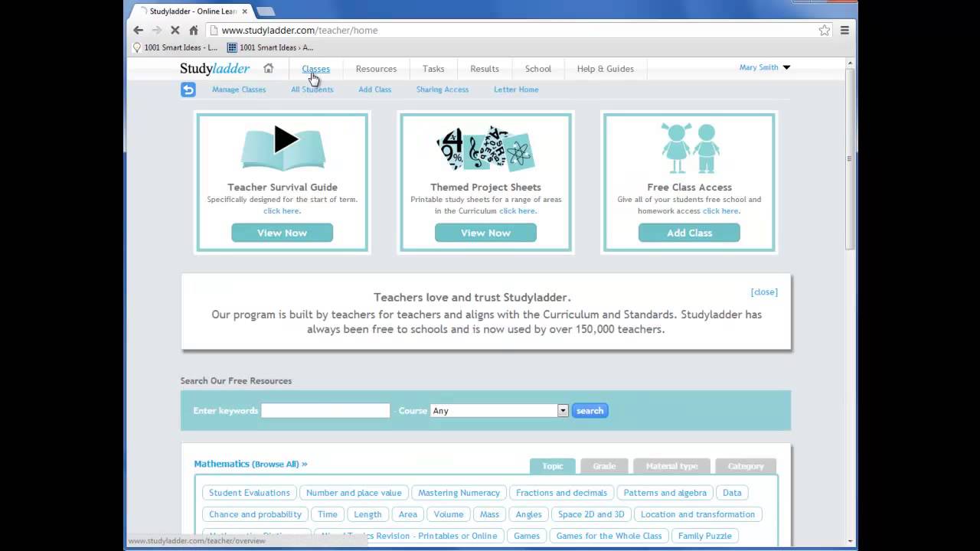Select Chance and probability topic
The width and height of the screenshot is (980, 551).
pos(256,514)
